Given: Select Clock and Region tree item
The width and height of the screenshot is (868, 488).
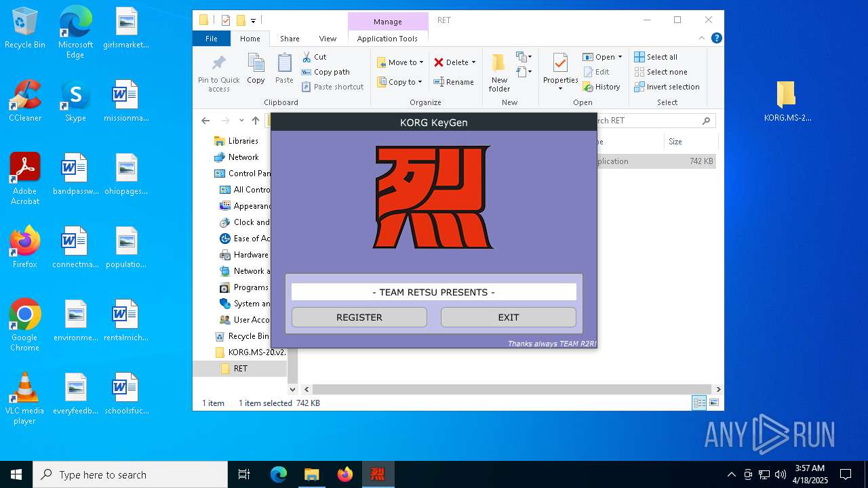Looking at the screenshot, I should click(252, 222).
